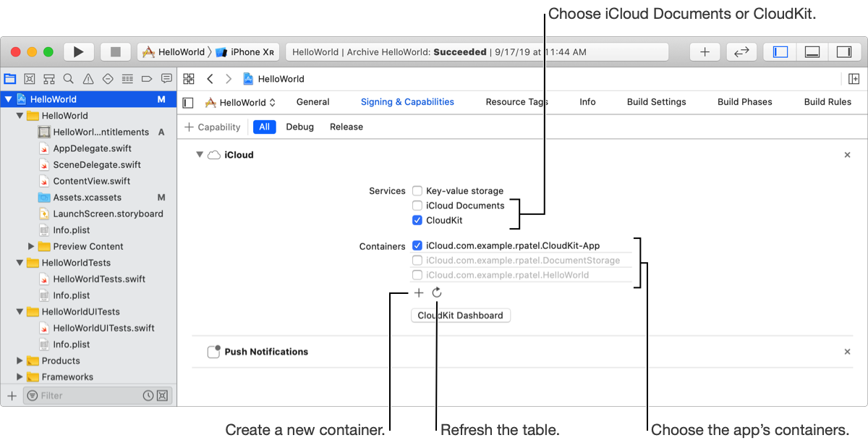This screenshot has height=443, width=868.
Task: Expand the Products folder
Action: click(x=20, y=360)
